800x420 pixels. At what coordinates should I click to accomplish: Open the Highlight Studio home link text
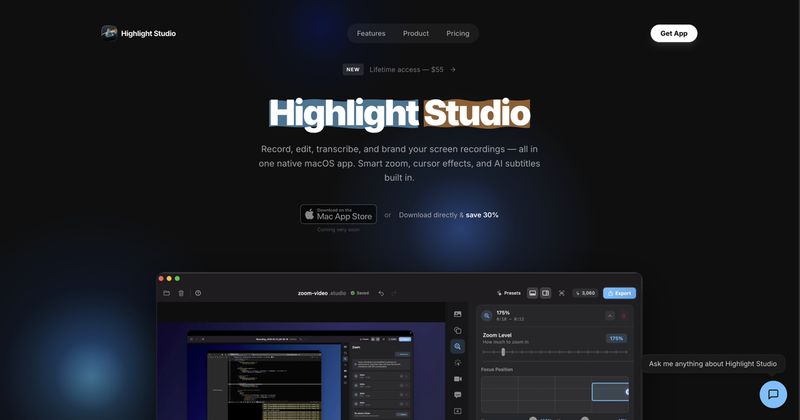[148, 34]
